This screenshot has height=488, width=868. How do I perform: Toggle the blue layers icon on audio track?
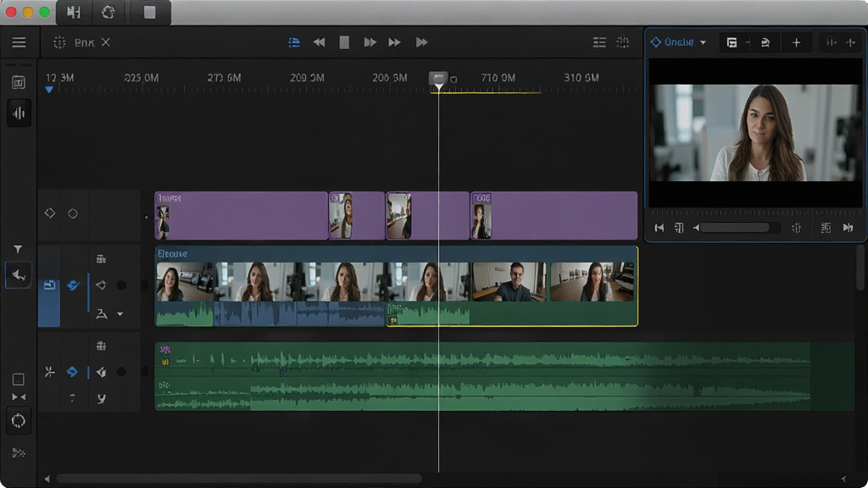click(72, 372)
